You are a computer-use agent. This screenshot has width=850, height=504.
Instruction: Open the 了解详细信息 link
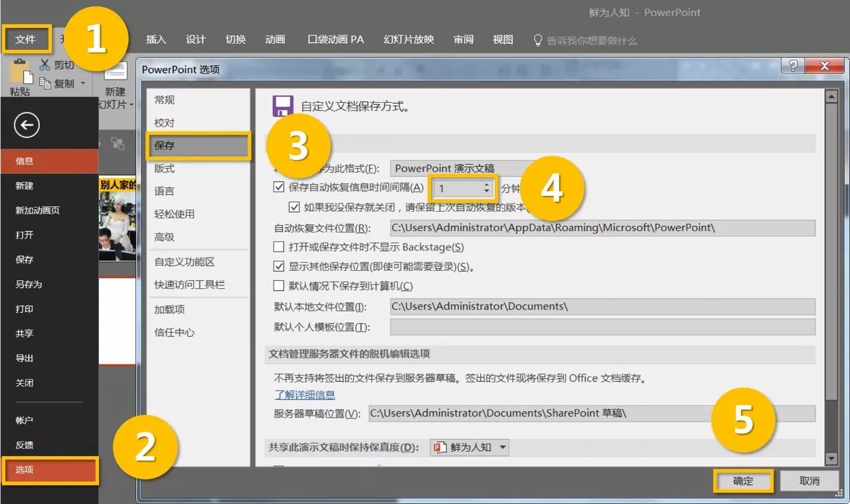point(305,394)
